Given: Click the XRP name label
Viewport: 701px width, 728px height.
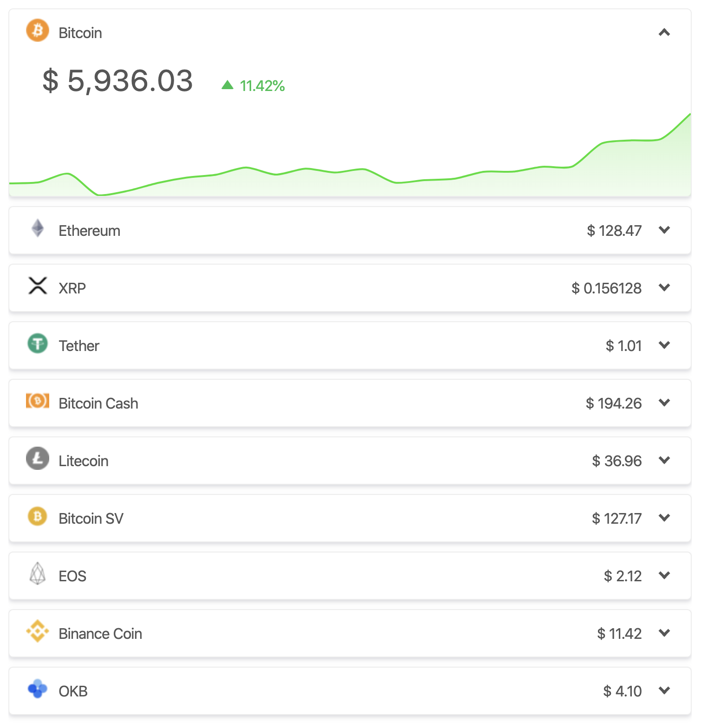Looking at the screenshot, I should [72, 288].
